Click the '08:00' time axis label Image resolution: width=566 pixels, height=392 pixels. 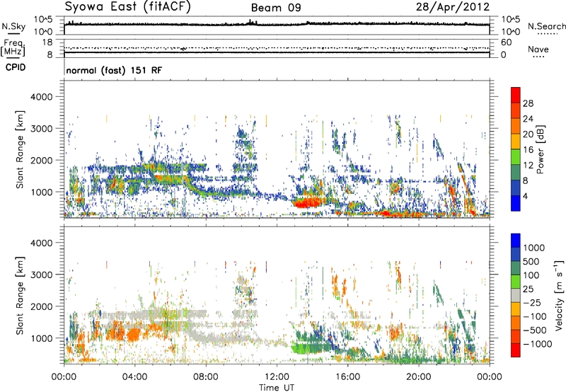[206, 377]
